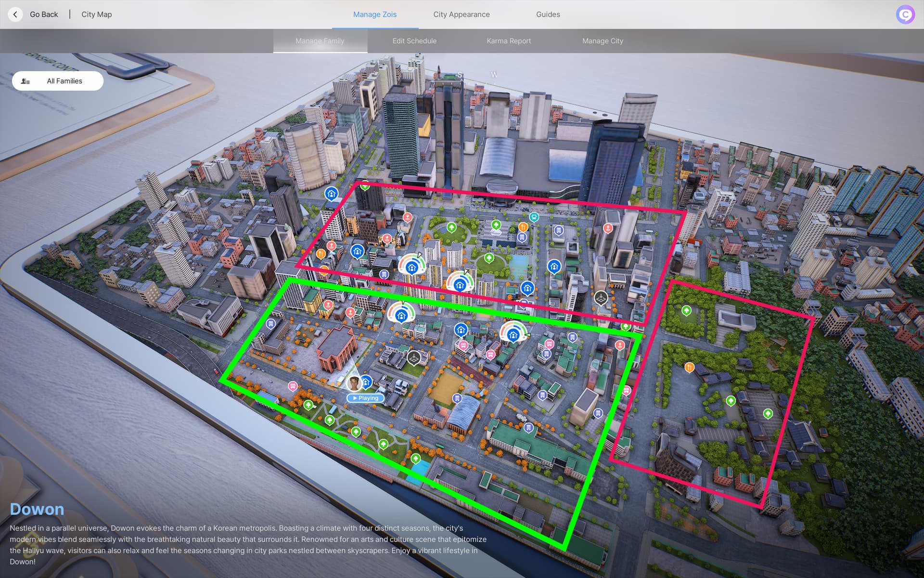Click the teal bus stop map pin

tap(534, 217)
